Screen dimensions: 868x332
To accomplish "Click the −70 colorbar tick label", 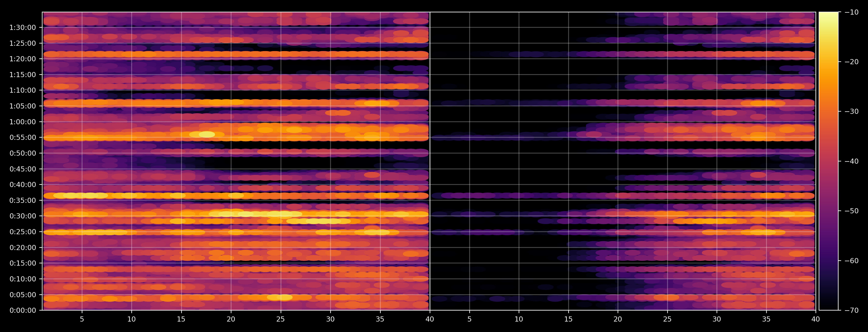I will point(851,310).
